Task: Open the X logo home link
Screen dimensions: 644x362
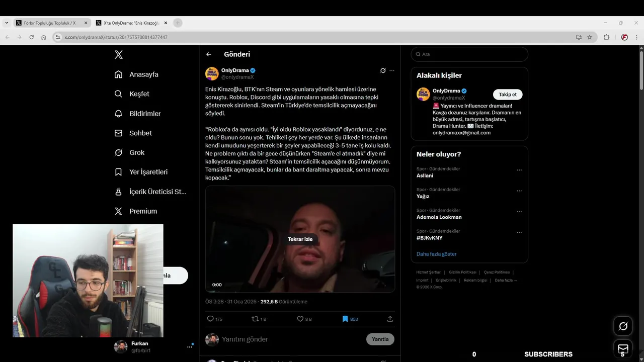Action: coord(118,55)
